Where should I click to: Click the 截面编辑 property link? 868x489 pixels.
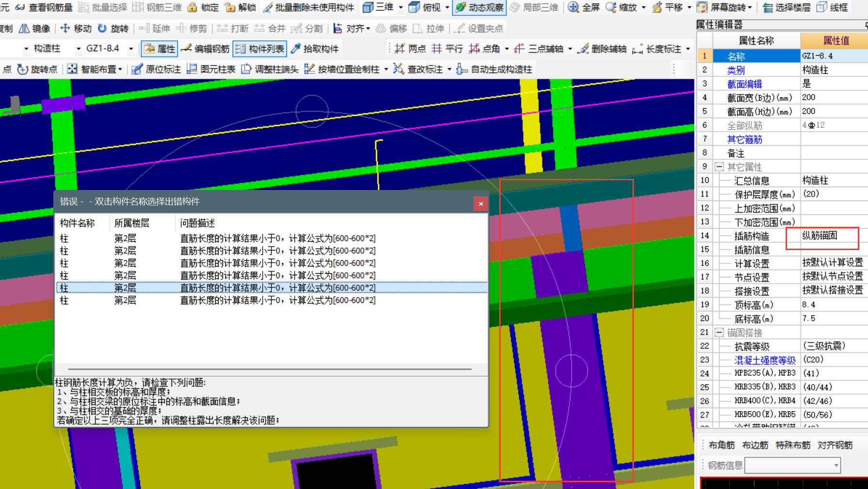click(744, 84)
